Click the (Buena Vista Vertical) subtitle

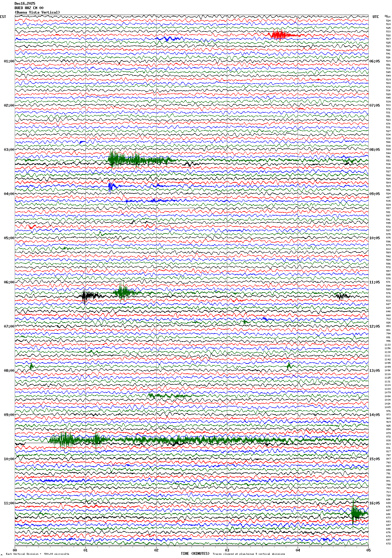37,12
